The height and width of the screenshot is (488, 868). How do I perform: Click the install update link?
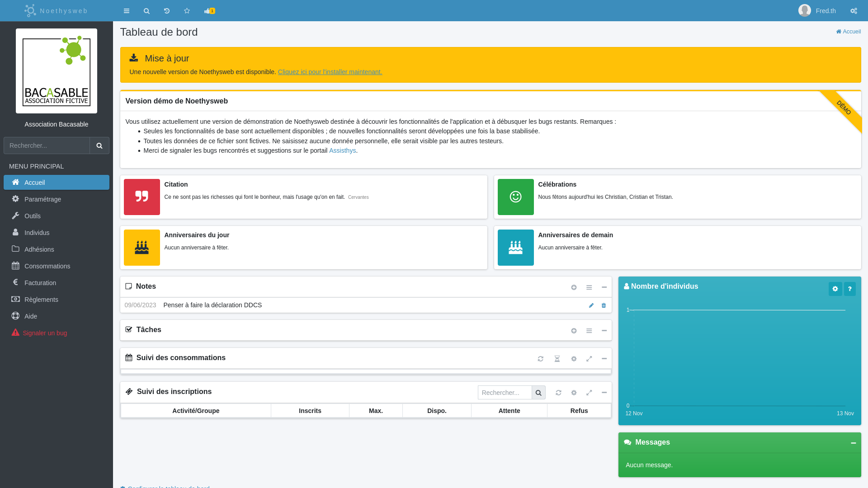point(330,72)
